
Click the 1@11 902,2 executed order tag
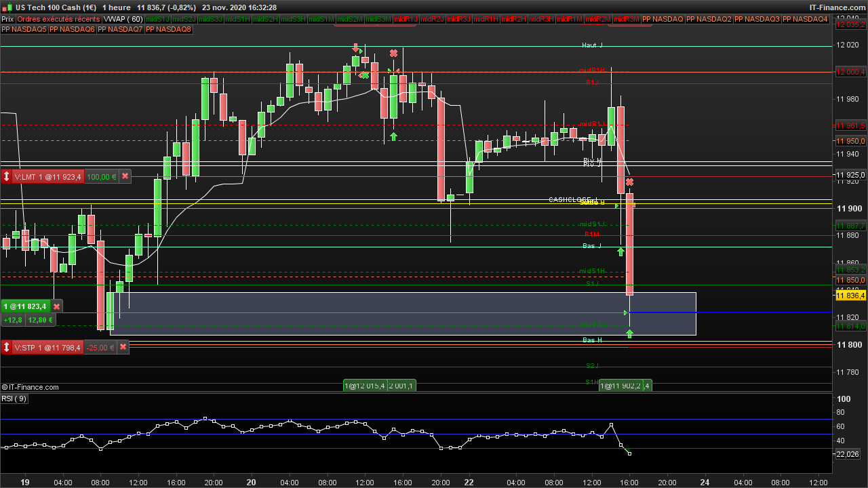click(620, 386)
